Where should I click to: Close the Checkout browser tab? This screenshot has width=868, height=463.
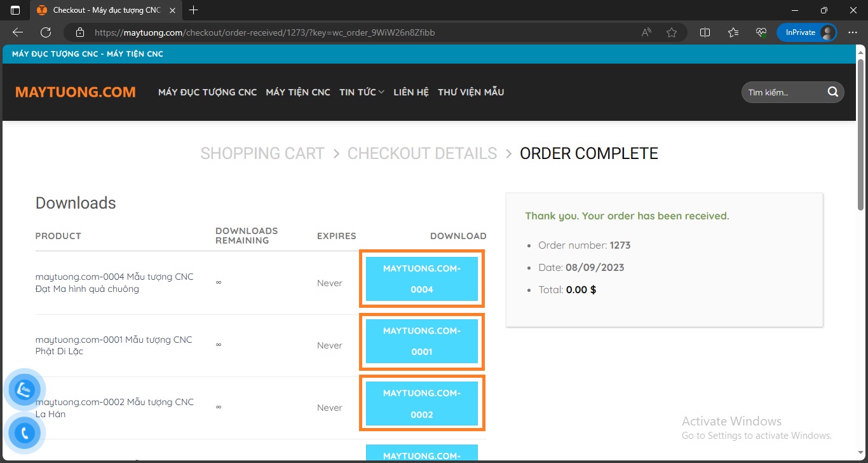pos(173,10)
